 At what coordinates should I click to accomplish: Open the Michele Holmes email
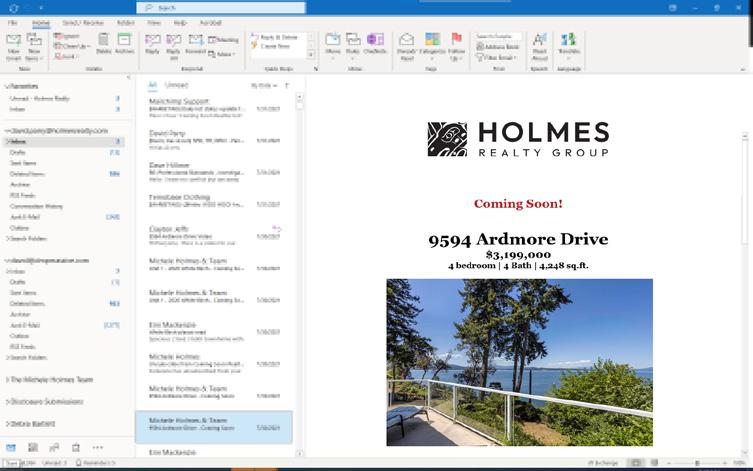[214, 363]
